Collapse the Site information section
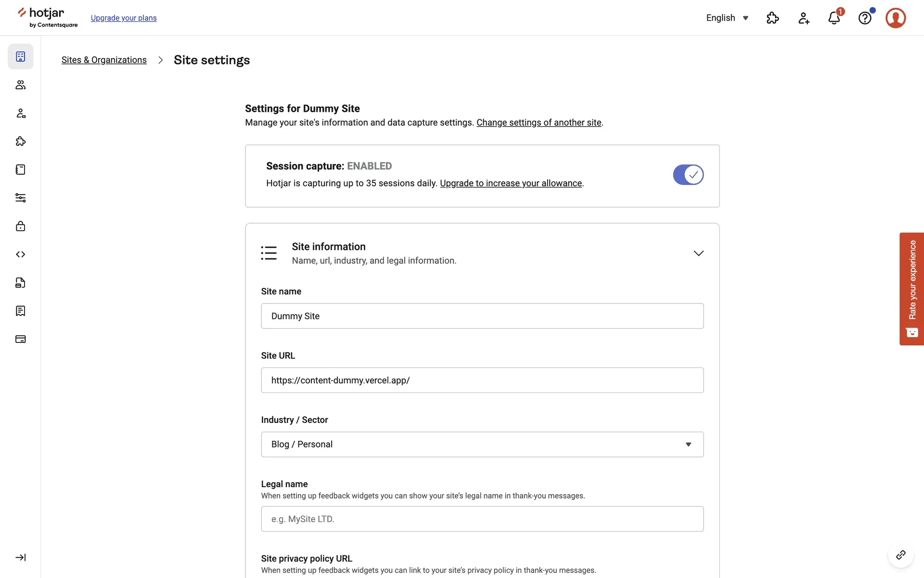 (x=698, y=253)
